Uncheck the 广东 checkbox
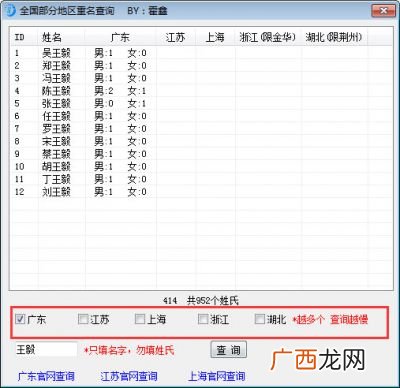 (20, 319)
